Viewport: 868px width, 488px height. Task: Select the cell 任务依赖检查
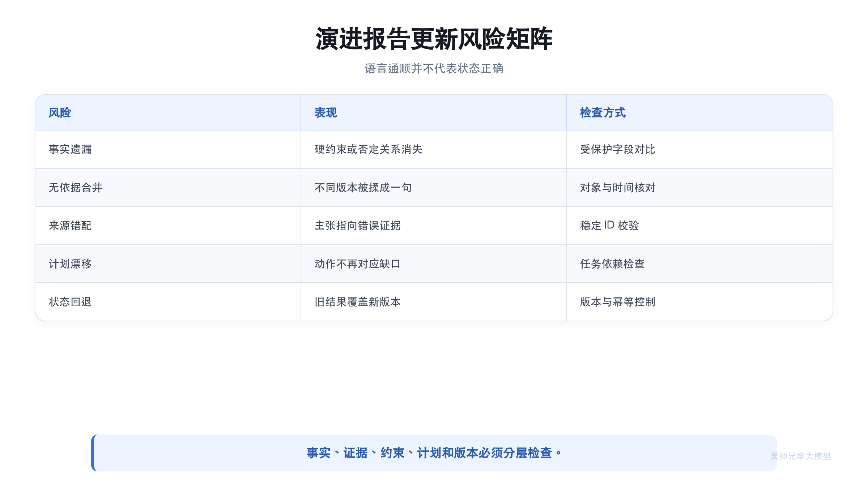[699, 264]
